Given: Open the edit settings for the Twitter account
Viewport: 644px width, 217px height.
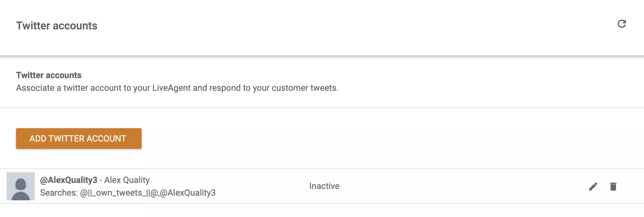Looking at the screenshot, I should pos(593,186).
